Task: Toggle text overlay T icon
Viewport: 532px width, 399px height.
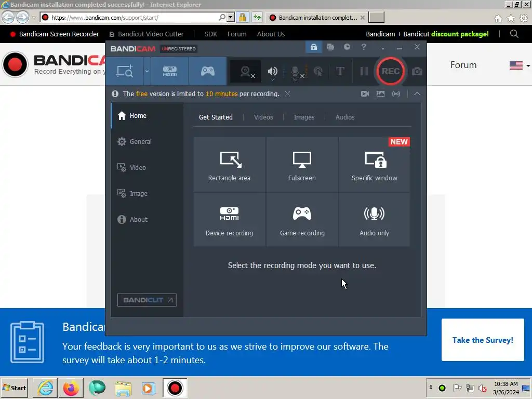Action: click(x=340, y=71)
